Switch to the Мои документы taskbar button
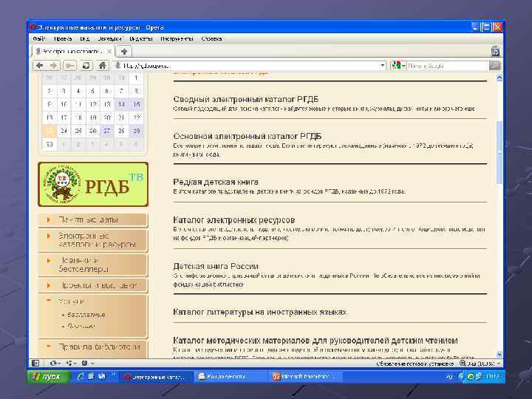Viewport: 532px width, 399px height. pyautogui.click(x=231, y=376)
